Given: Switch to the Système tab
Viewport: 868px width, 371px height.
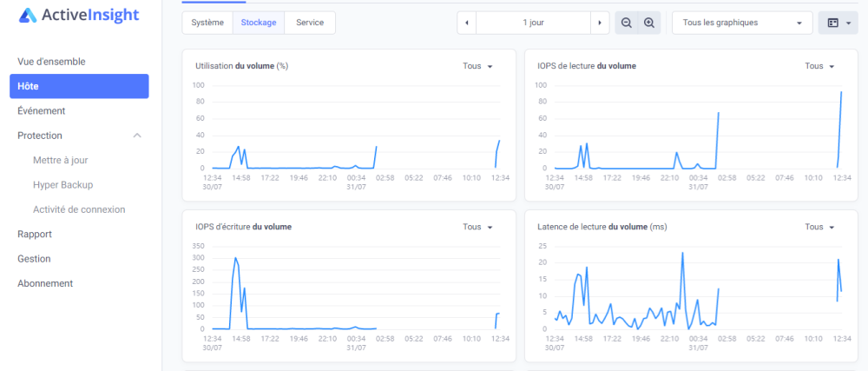Looking at the screenshot, I should tap(207, 23).
